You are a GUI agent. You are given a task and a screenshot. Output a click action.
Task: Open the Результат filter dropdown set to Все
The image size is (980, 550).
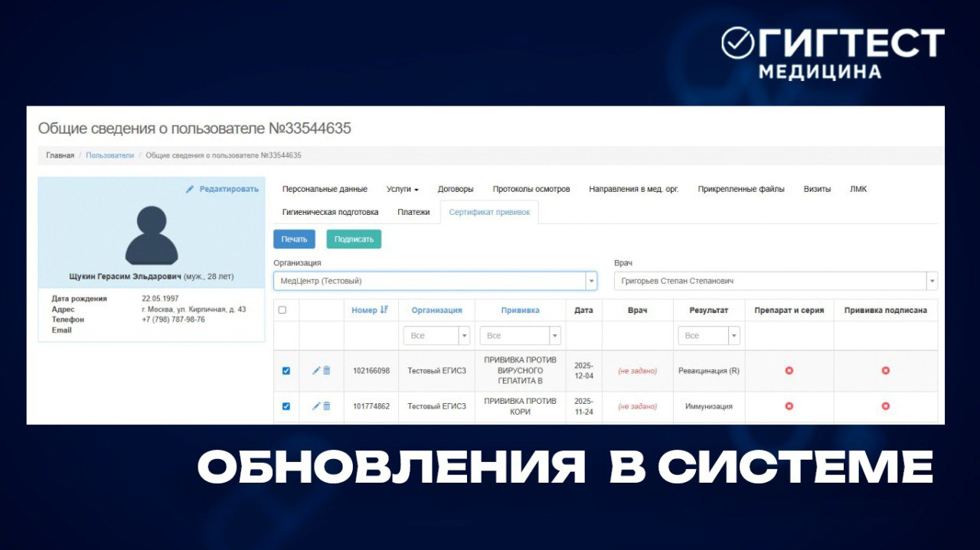[708, 335]
